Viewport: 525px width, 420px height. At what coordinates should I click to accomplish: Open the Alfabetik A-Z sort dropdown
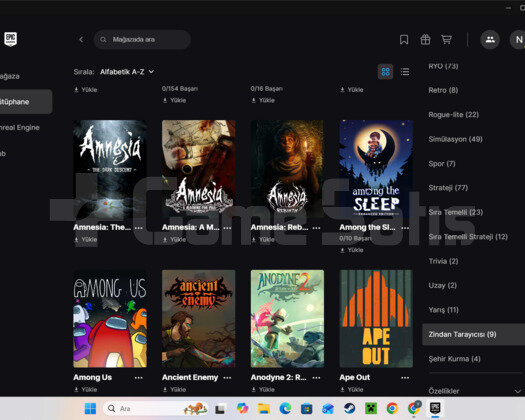pyautogui.click(x=127, y=72)
